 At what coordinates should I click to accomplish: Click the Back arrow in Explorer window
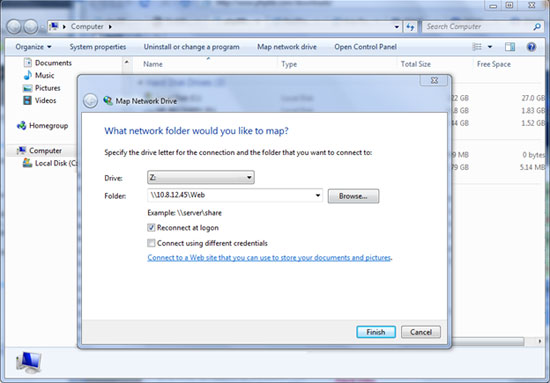[x=14, y=27]
